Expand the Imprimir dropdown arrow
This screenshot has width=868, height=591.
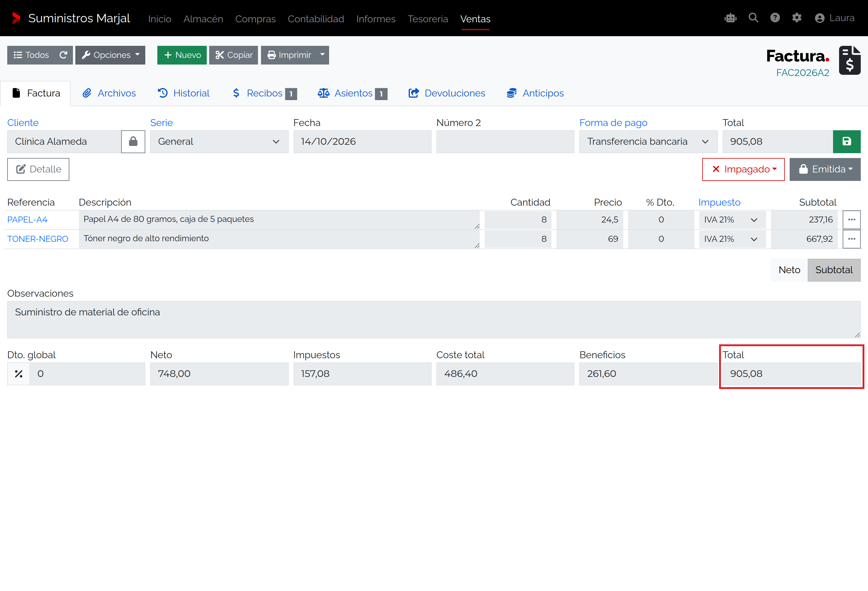point(322,55)
